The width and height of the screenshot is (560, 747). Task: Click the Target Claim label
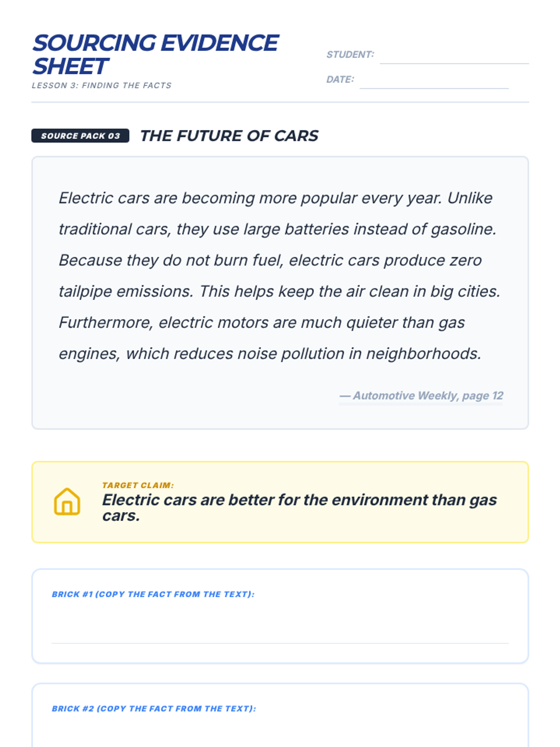[x=138, y=485]
